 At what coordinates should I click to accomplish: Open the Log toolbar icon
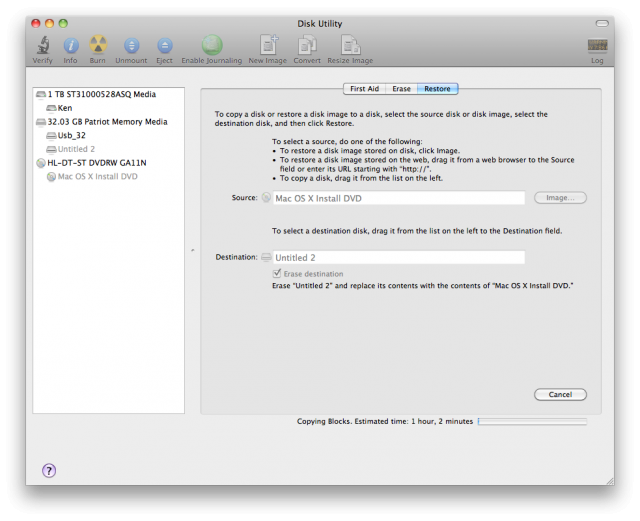pos(598,45)
